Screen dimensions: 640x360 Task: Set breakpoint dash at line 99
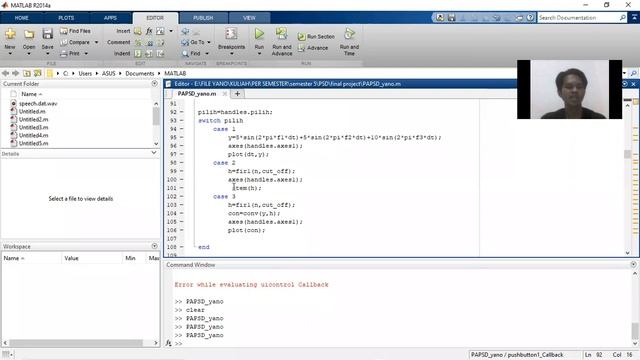click(x=182, y=171)
